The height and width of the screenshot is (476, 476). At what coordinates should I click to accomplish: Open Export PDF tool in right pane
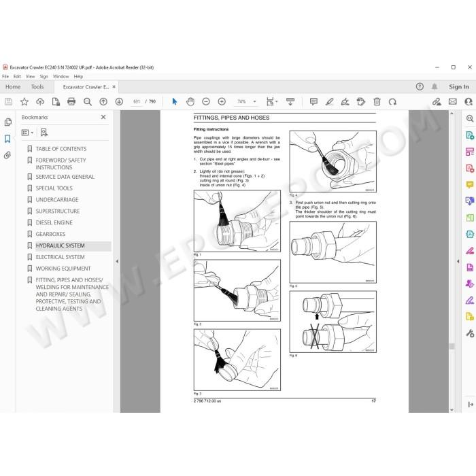pyautogui.click(x=470, y=135)
